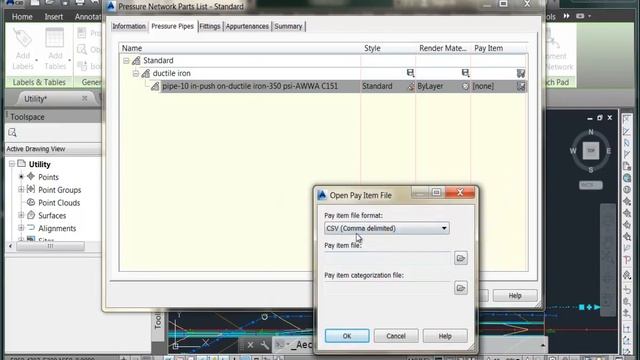Image resolution: width=640 pixels, height=360 pixels.
Task: Click the S direction on ViewCube compass
Action: pyautogui.click(x=591, y=170)
